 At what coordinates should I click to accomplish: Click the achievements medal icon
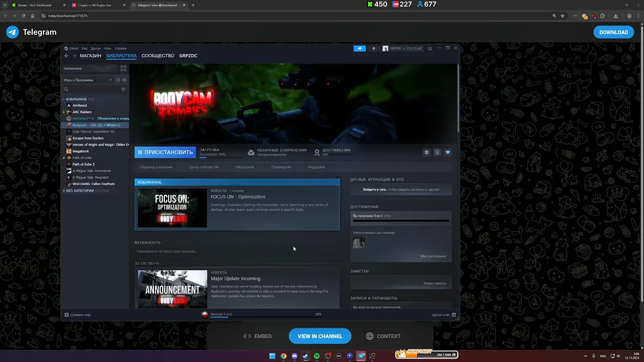click(317, 152)
